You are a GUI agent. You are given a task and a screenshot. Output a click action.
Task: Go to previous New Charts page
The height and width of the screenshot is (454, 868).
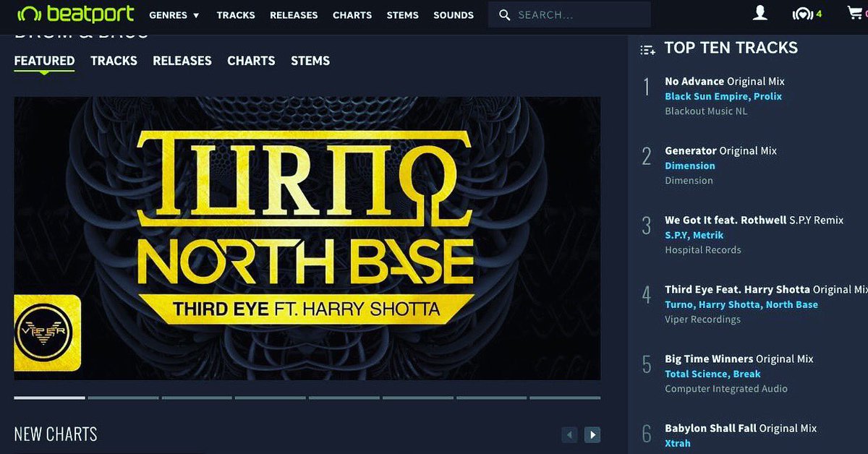(x=570, y=434)
